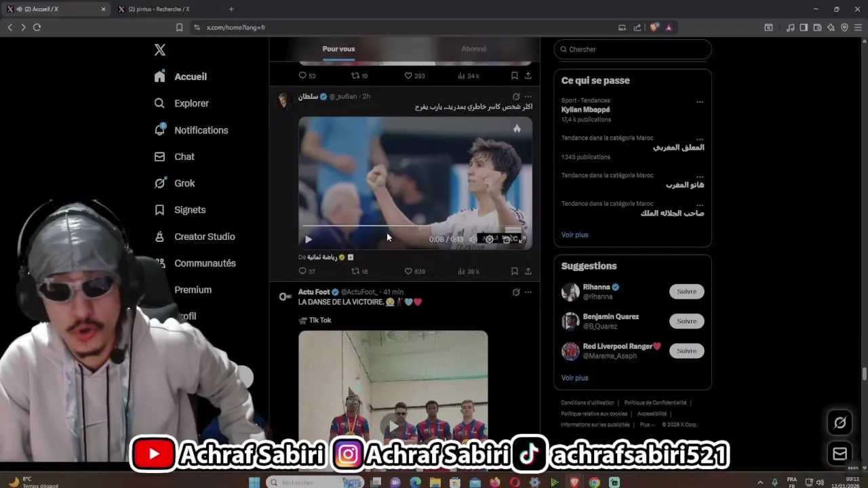Bookmark this page in the address bar
Screen dimensions: 868x488
click(179, 28)
